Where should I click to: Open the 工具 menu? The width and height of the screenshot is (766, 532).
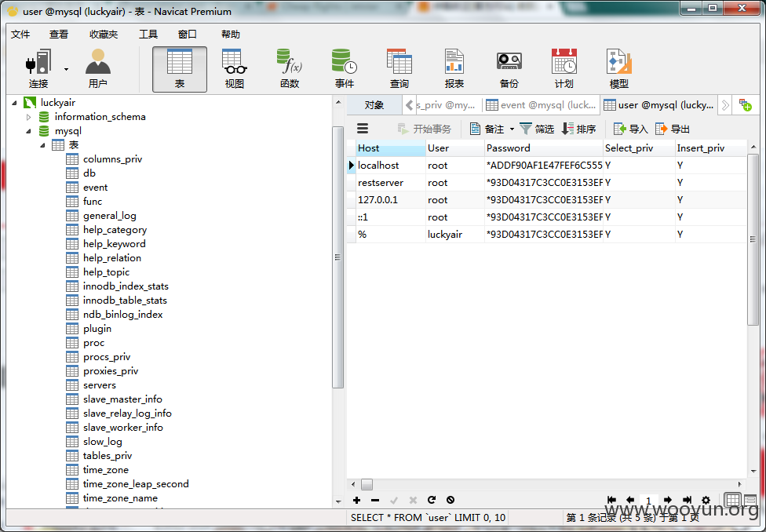[x=148, y=35]
